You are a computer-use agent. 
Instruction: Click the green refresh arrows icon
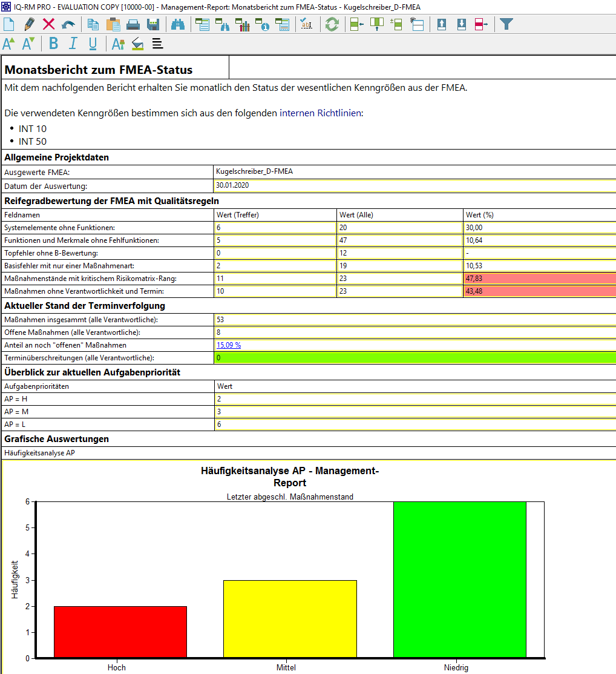click(332, 24)
